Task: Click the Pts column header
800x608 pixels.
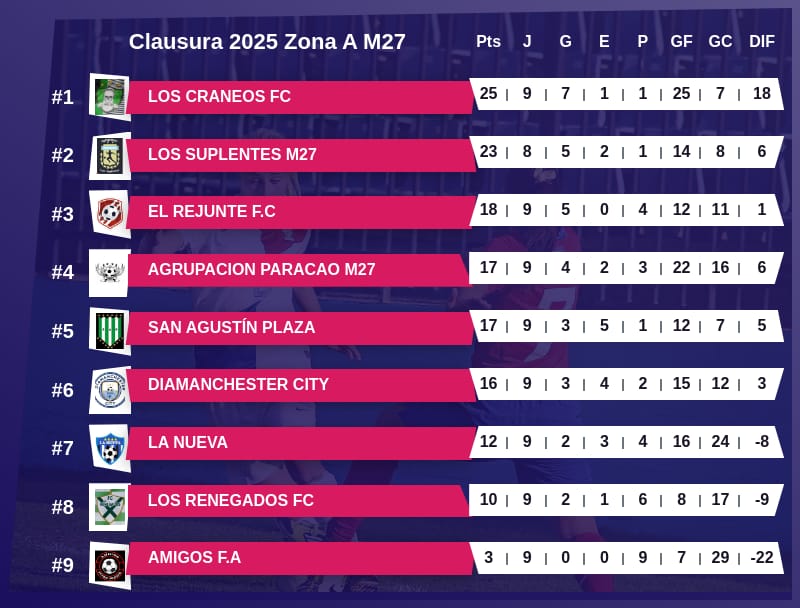Action: [x=488, y=42]
